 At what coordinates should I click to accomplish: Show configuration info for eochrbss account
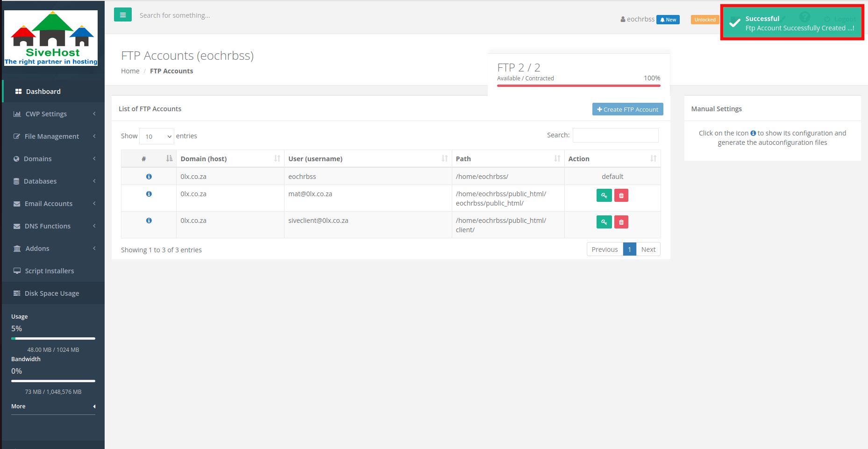click(x=149, y=177)
